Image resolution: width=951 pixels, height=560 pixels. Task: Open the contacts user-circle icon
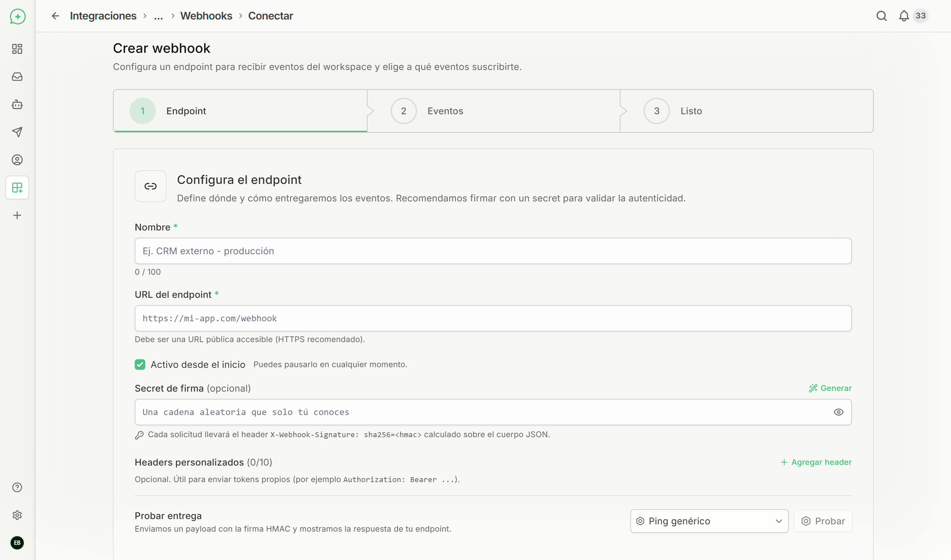tap(17, 159)
